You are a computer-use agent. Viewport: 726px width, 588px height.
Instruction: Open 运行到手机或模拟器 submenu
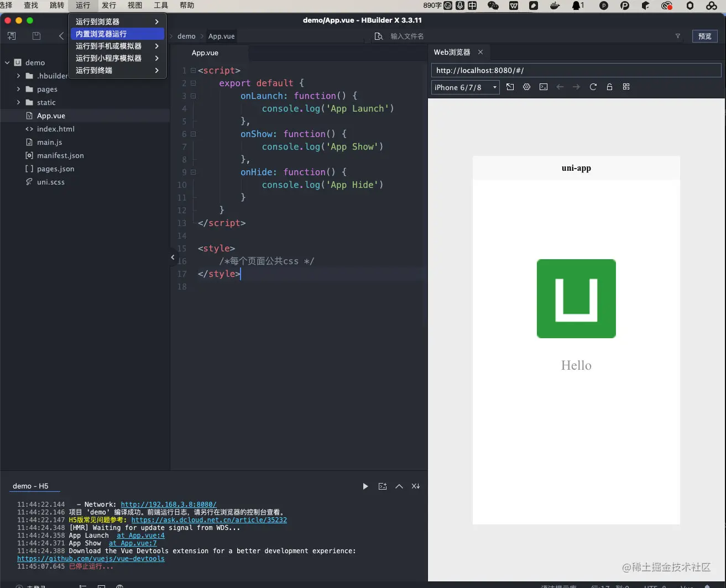117,46
